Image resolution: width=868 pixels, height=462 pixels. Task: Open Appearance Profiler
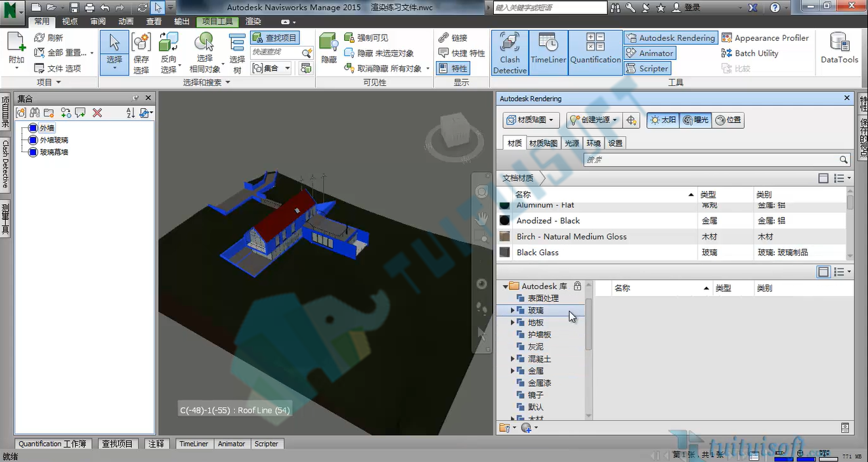pyautogui.click(x=765, y=38)
